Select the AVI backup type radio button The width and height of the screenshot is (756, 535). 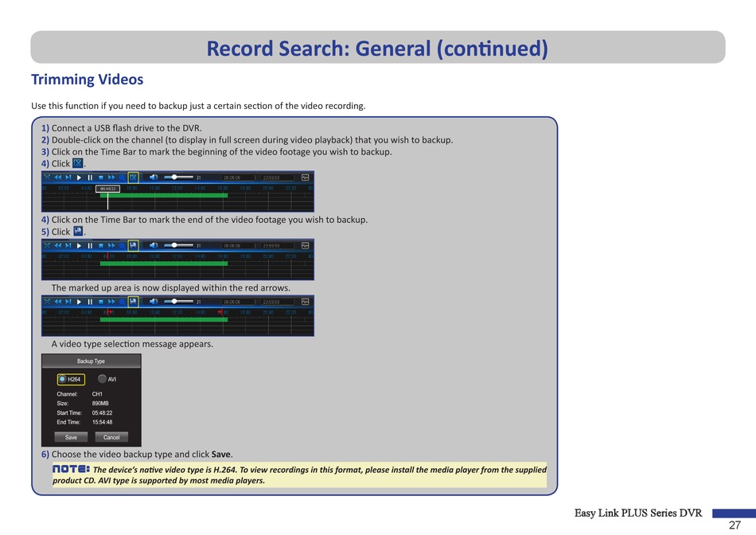tap(102, 379)
